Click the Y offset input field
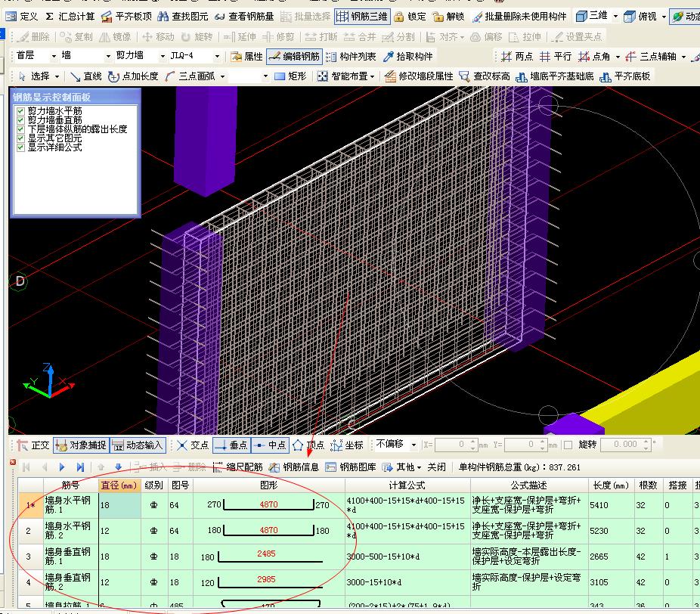 coord(526,445)
